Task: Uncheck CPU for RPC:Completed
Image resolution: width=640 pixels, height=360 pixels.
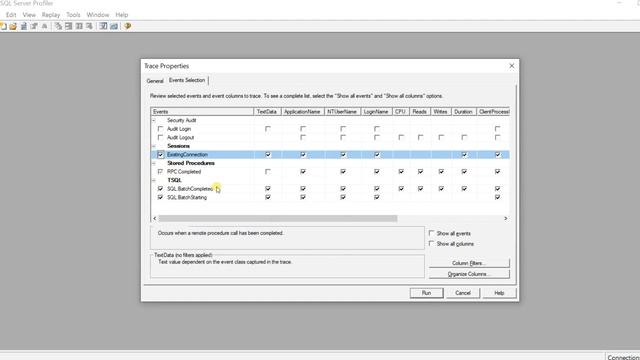Action: [401, 171]
